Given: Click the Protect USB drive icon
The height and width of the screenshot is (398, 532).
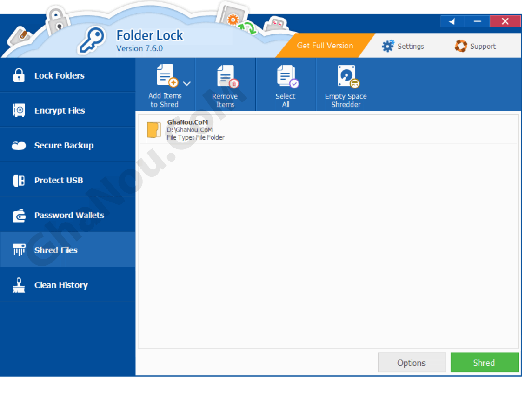Looking at the screenshot, I should coord(19,180).
